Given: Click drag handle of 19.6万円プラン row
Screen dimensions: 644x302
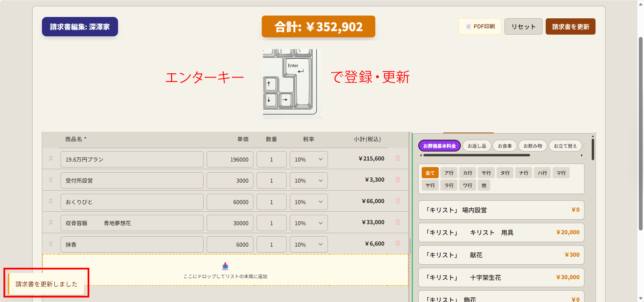Looking at the screenshot, I should (x=51, y=158).
